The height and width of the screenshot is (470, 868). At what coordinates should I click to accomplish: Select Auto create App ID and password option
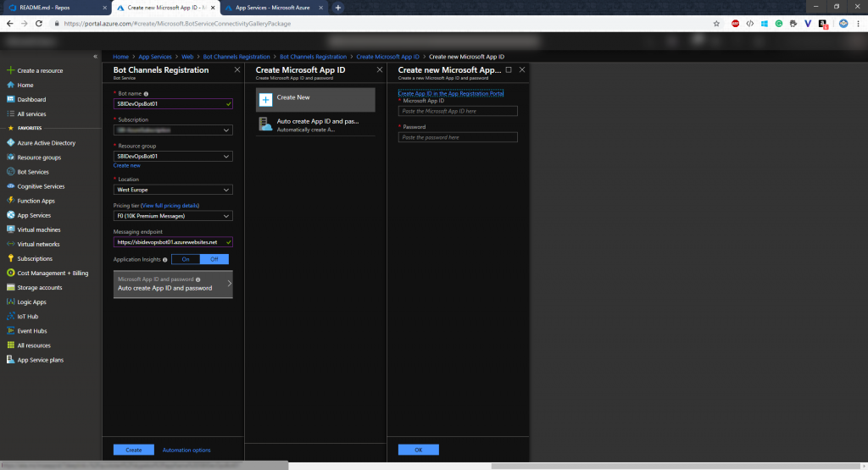click(315, 124)
